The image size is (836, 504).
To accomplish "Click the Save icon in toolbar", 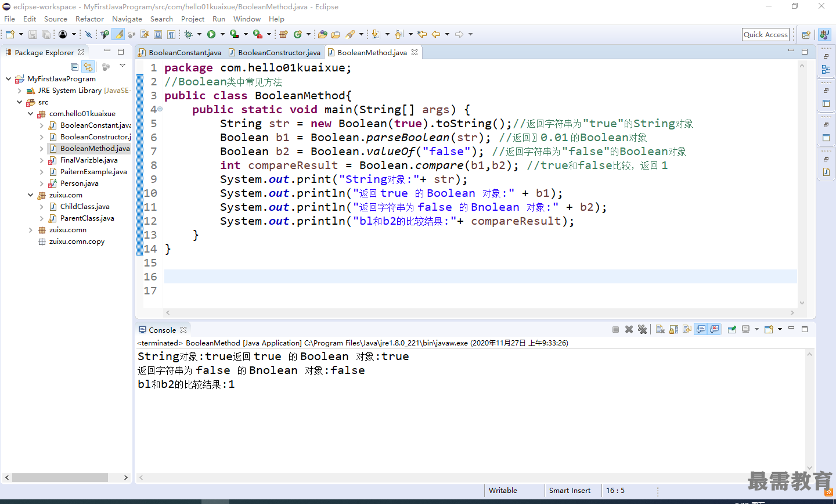I will (33, 34).
